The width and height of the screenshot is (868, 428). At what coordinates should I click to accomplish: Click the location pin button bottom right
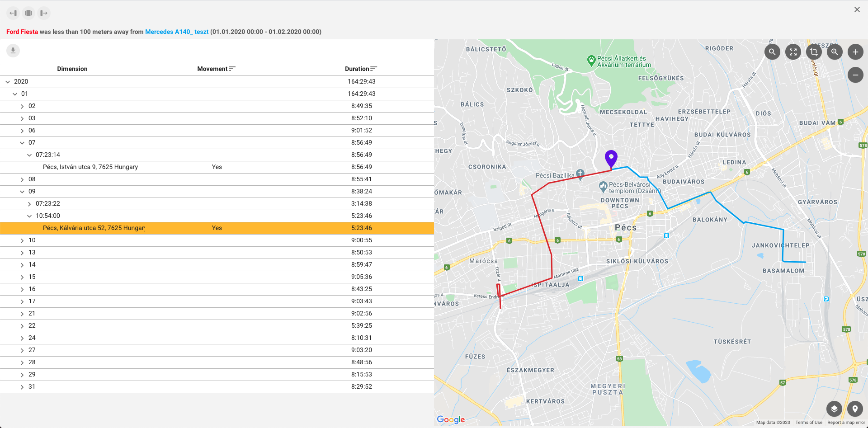pyautogui.click(x=855, y=409)
